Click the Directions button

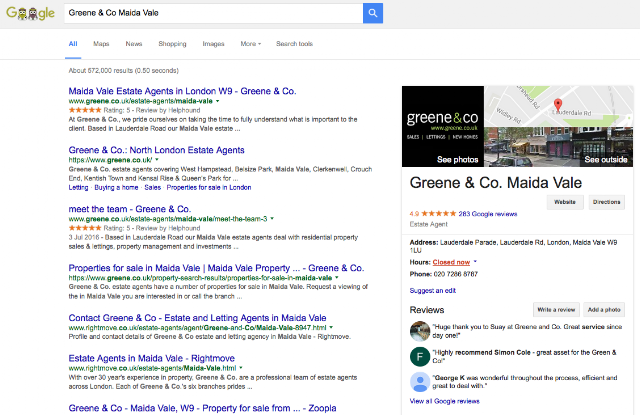tap(607, 202)
